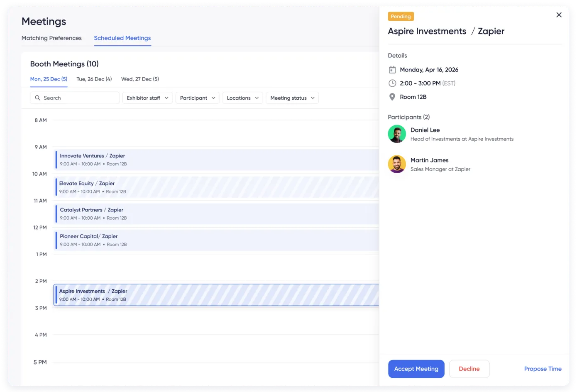Click the 'Monday, Apr 16, 2026' date text

429,70
